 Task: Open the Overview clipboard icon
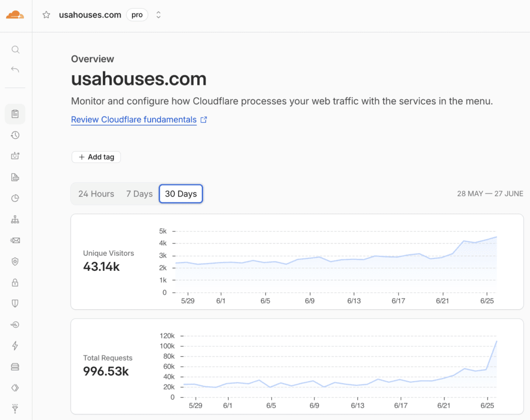15,114
